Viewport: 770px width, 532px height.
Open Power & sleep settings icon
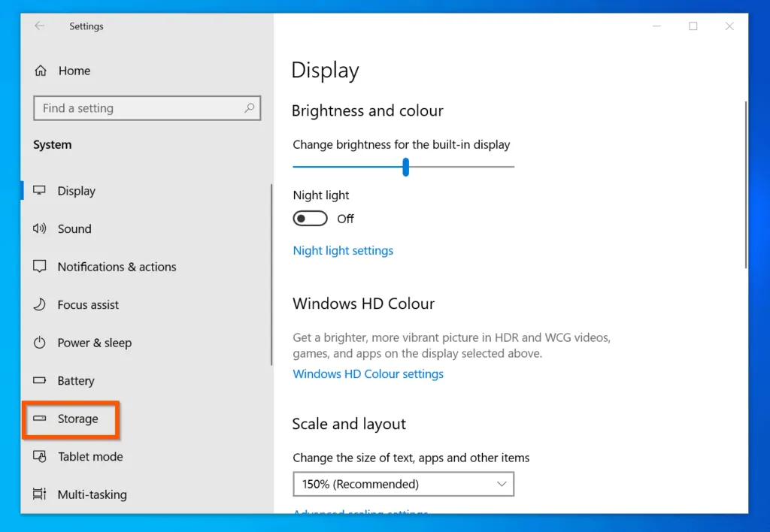coord(39,343)
